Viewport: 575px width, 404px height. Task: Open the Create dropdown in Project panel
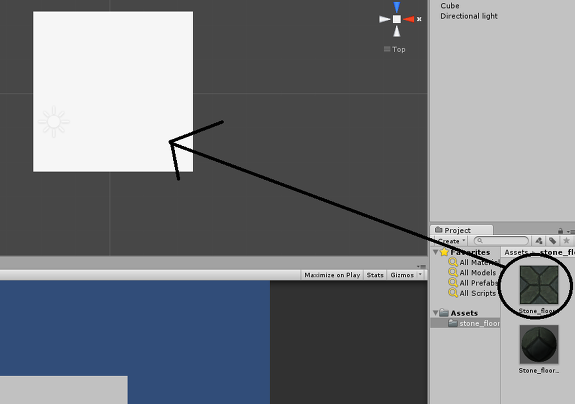coord(451,241)
